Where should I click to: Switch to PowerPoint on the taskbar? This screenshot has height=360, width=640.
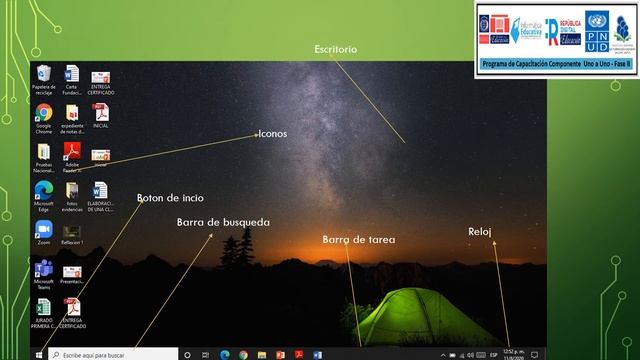[x=280, y=355]
